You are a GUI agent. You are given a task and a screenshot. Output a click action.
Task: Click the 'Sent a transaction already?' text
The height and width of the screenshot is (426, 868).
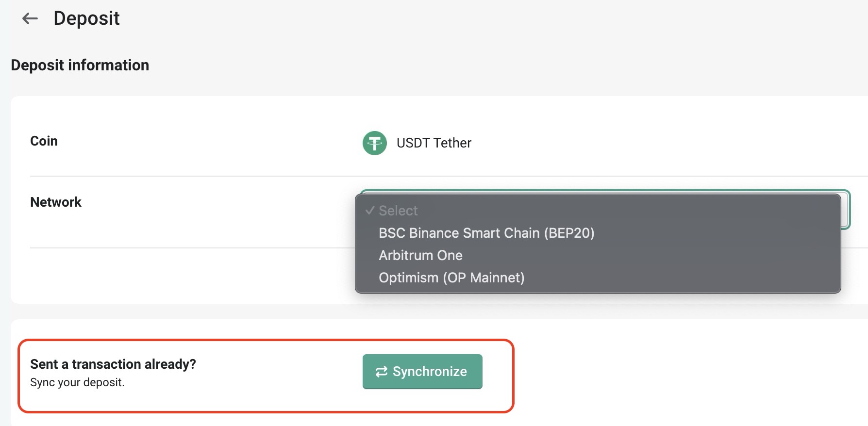(x=113, y=364)
